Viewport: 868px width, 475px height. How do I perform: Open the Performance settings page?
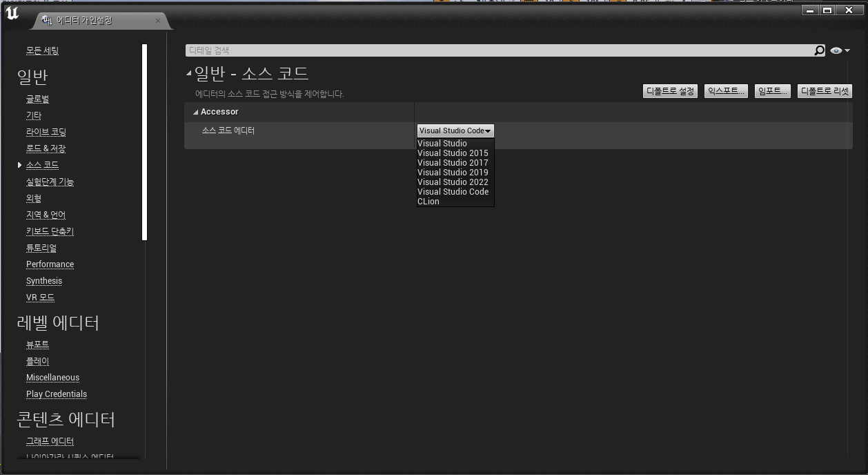[50, 264]
